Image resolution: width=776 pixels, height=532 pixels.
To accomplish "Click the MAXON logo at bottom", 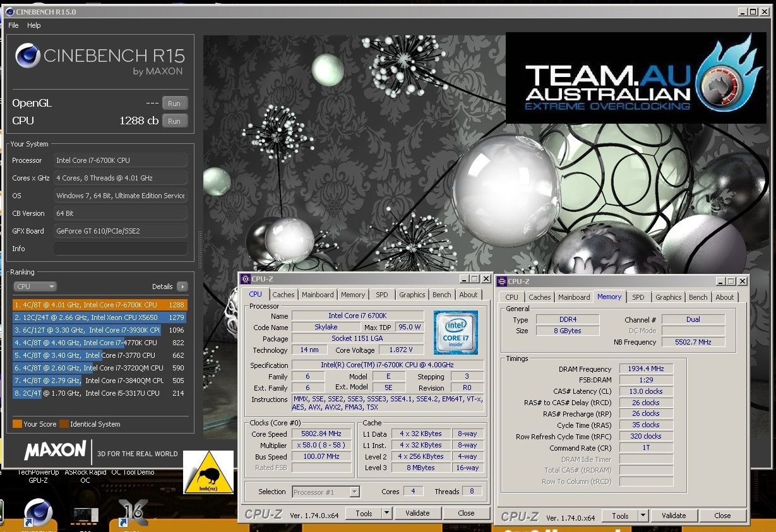I will click(x=56, y=451).
